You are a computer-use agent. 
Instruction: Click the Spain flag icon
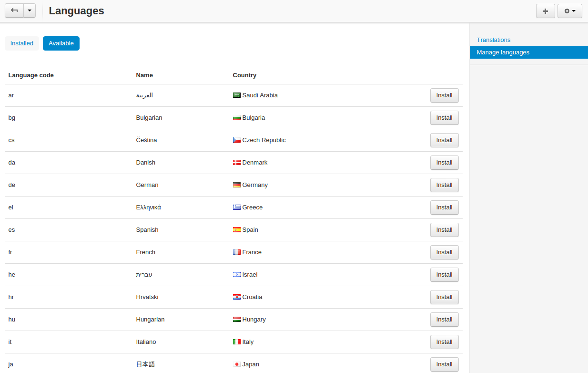pos(237,230)
